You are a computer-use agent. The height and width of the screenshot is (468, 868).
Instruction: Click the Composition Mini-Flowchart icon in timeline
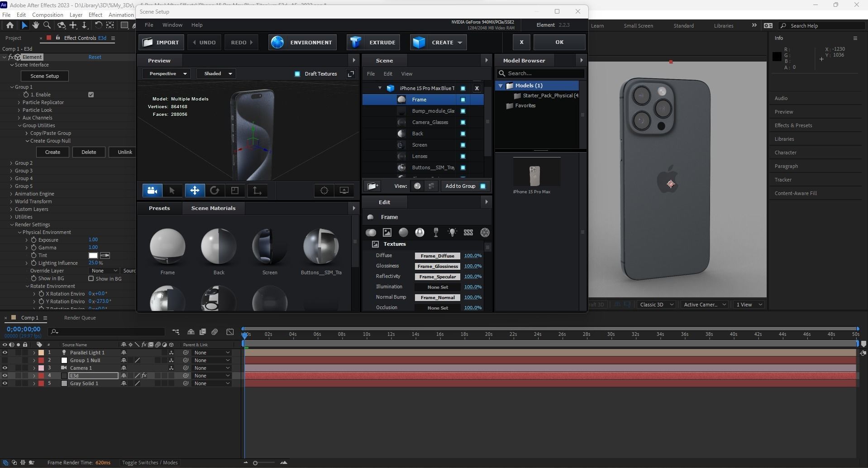(176, 332)
